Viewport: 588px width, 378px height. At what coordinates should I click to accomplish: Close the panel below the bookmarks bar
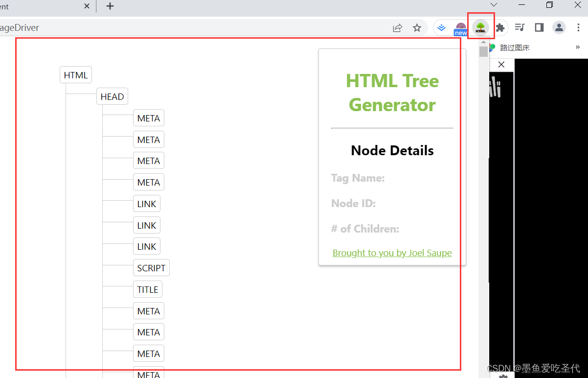click(501, 65)
